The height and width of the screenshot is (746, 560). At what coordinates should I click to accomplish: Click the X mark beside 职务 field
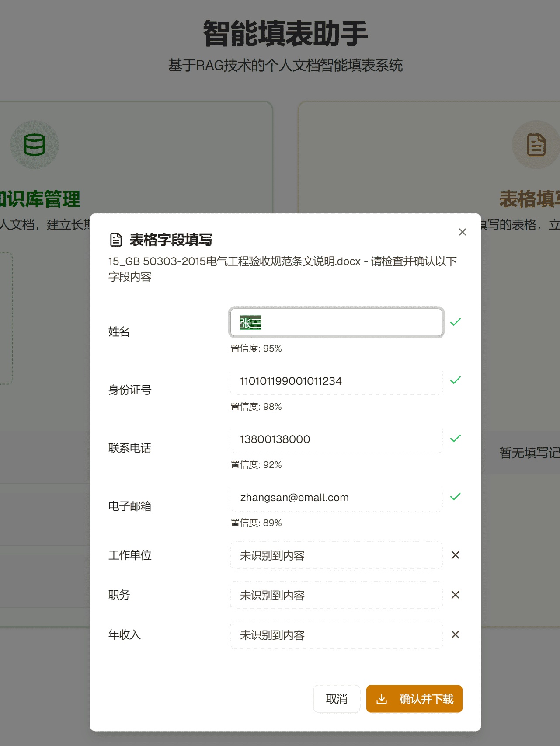(455, 595)
